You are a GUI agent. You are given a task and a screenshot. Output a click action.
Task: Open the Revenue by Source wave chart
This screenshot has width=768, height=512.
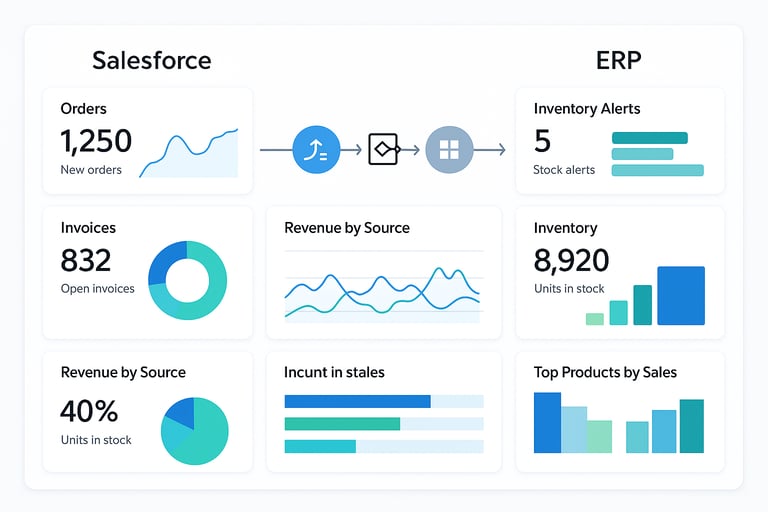click(x=382, y=289)
